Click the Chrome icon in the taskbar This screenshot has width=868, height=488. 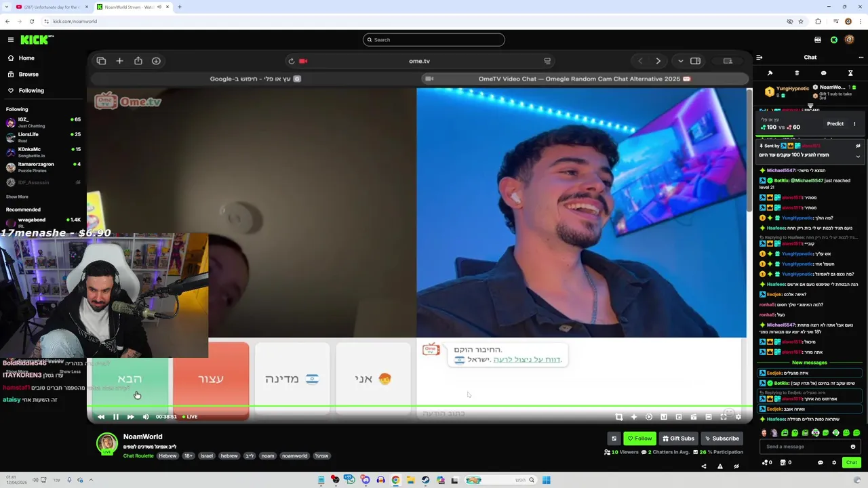(395, 480)
